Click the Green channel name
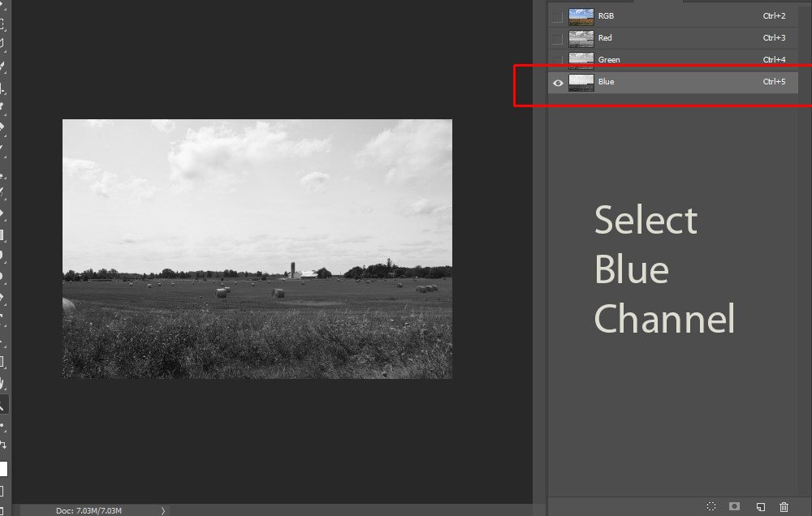Image resolution: width=812 pixels, height=516 pixels. (609, 60)
